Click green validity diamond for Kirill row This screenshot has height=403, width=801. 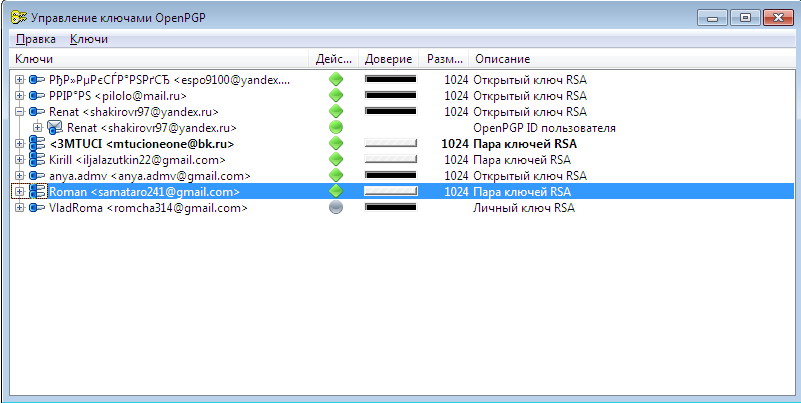pos(336,159)
